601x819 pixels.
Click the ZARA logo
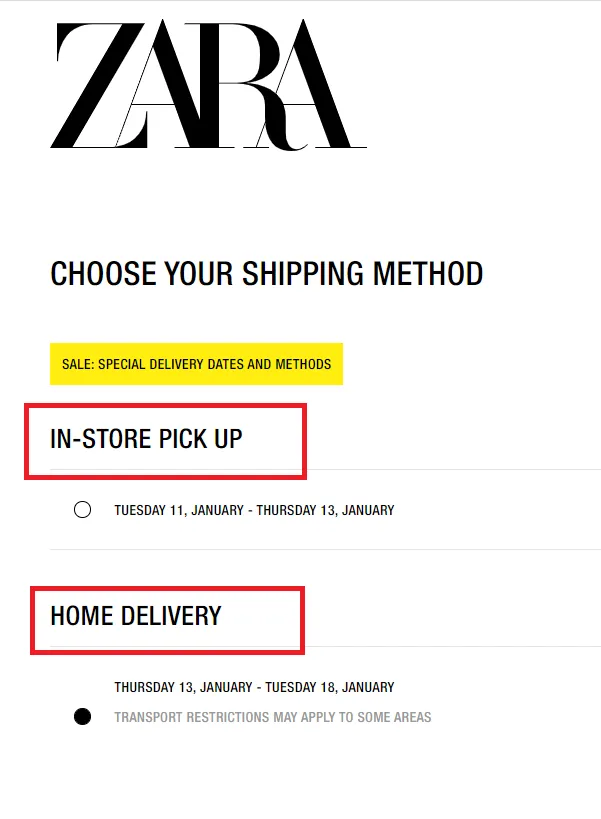(207, 84)
